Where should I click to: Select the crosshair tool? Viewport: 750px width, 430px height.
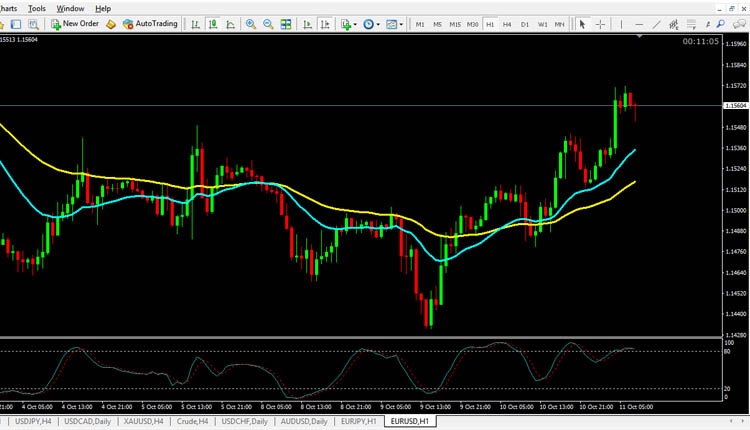600,24
